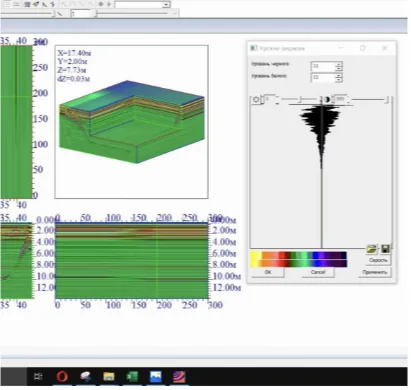The height and width of the screenshot is (390, 411).
Task: Click the color palette gradient bar
Action: [298, 259]
